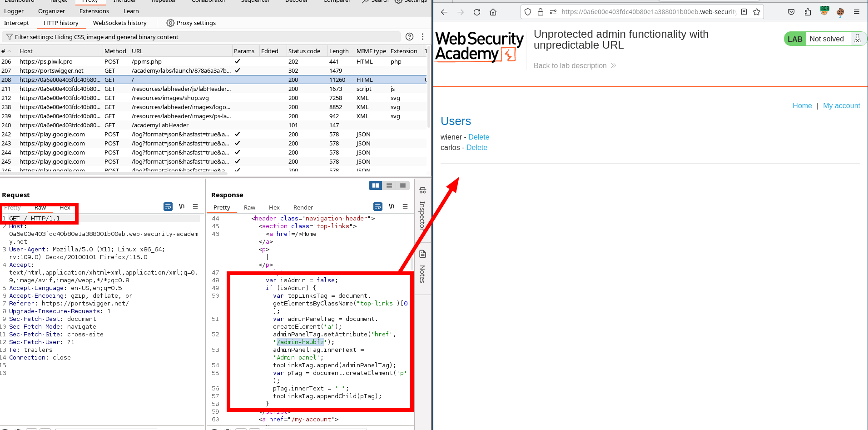Bookmark this page with star icon
868x430 pixels.
(x=757, y=12)
